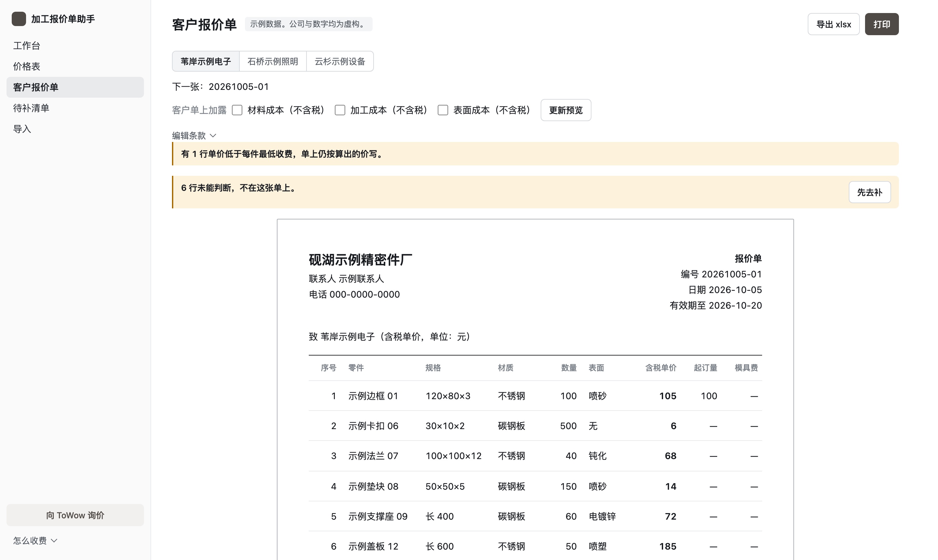
Task: Switch to 苇岸示例电子 customer tab
Action: tap(206, 61)
